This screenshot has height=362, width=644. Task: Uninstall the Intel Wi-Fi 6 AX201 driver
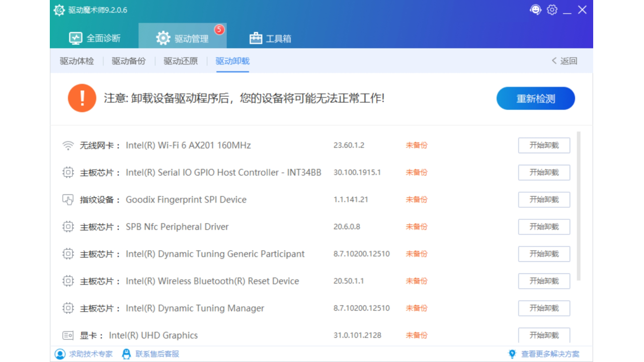click(544, 145)
